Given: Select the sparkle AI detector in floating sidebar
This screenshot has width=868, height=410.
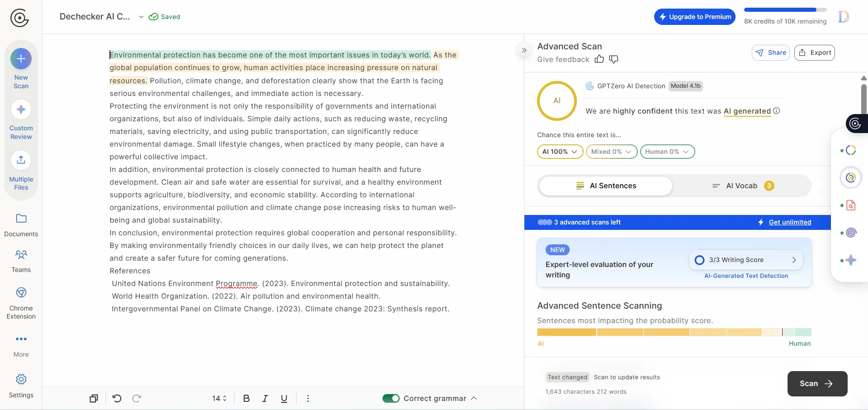Looking at the screenshot, I should pyautogui.click(x=851, y=260).
